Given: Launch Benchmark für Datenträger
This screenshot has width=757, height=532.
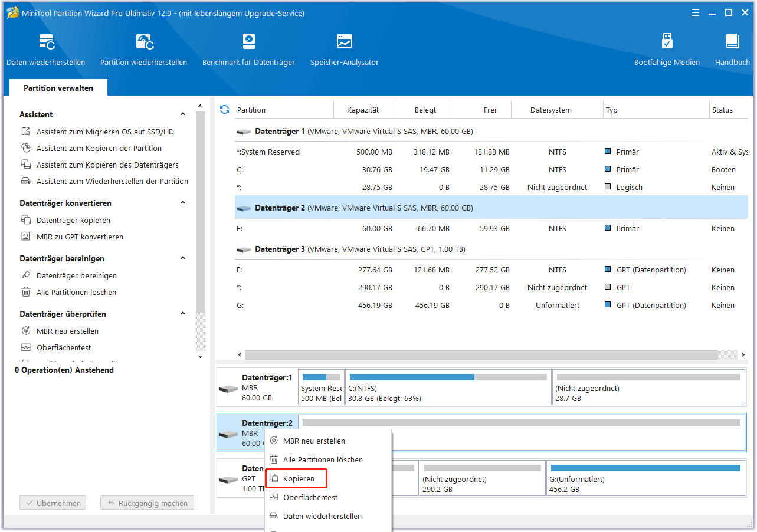Looking at the screenshot, I should click(x=248, y=50).
